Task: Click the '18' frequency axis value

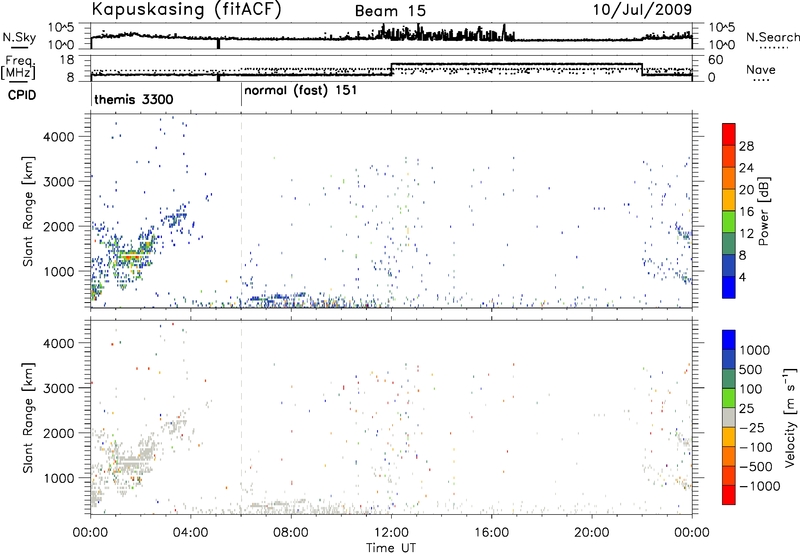Action: tap(67, 60)
